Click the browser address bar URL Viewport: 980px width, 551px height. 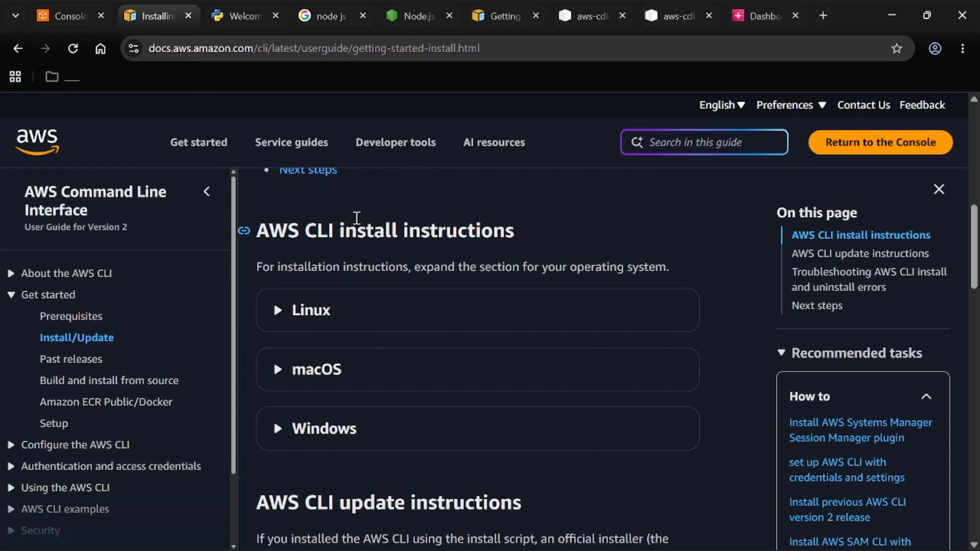click(x=313, y=48)
